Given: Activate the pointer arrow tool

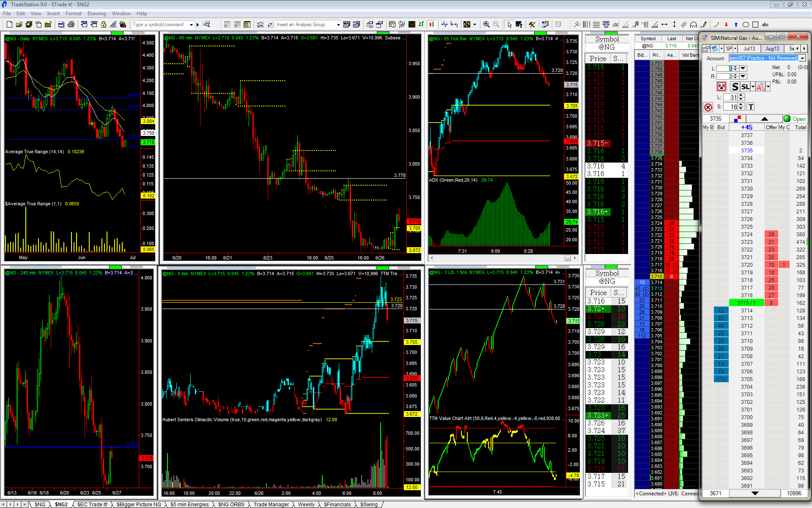Looking at the screenshot, I should pyautogui.click(x=509, y=25).
